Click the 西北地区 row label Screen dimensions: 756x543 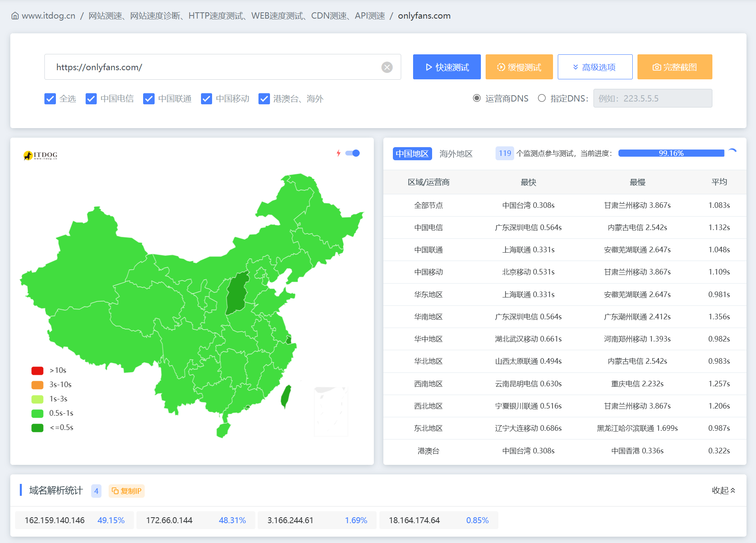click(x=429, y=406)
